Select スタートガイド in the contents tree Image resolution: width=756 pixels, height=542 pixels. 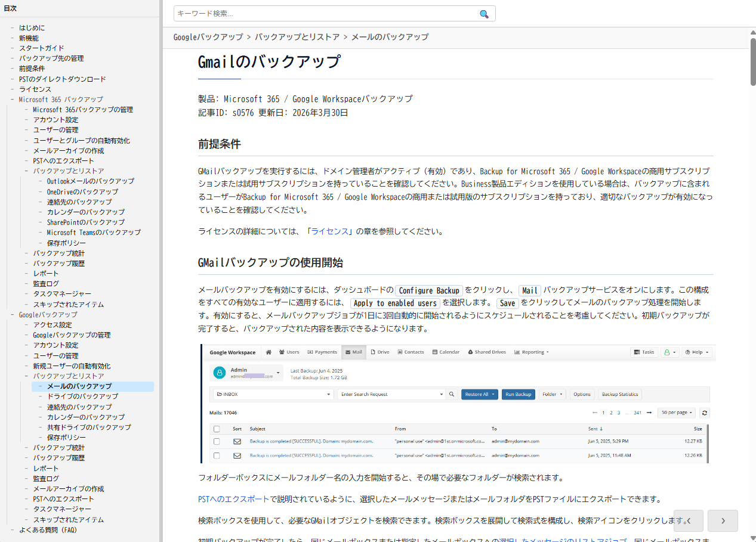(41, 48)
